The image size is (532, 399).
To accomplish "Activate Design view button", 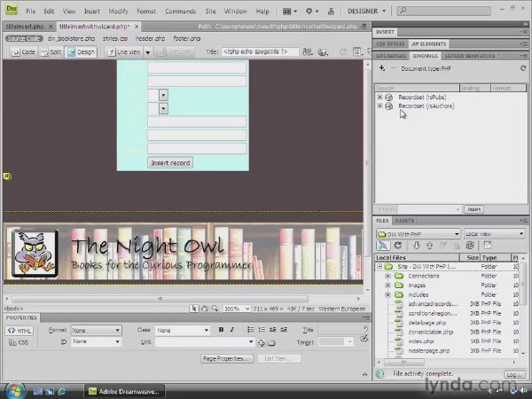I will point(81,52).
